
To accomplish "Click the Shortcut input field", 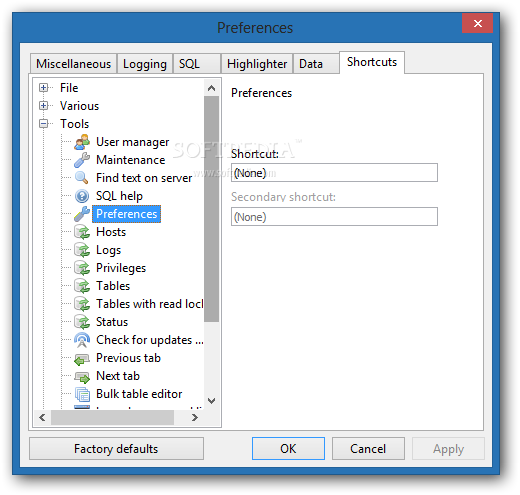I will click(334, 173).
